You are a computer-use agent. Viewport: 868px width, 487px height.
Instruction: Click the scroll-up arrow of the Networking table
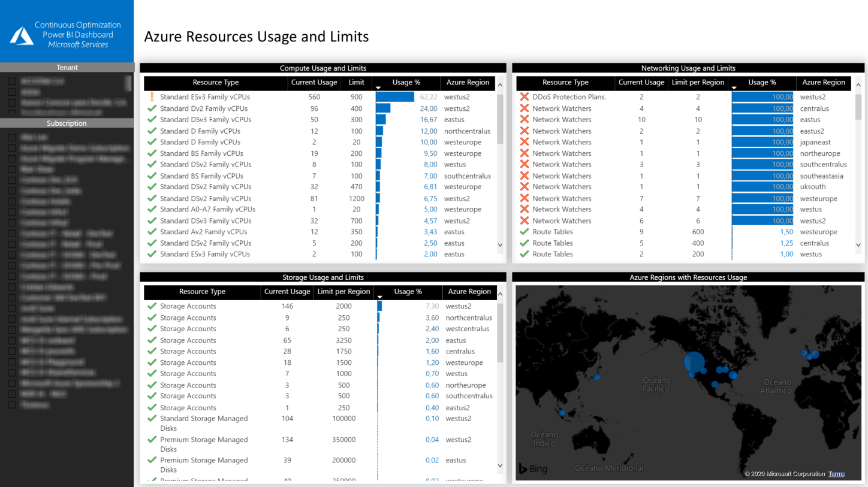[858, 86]
